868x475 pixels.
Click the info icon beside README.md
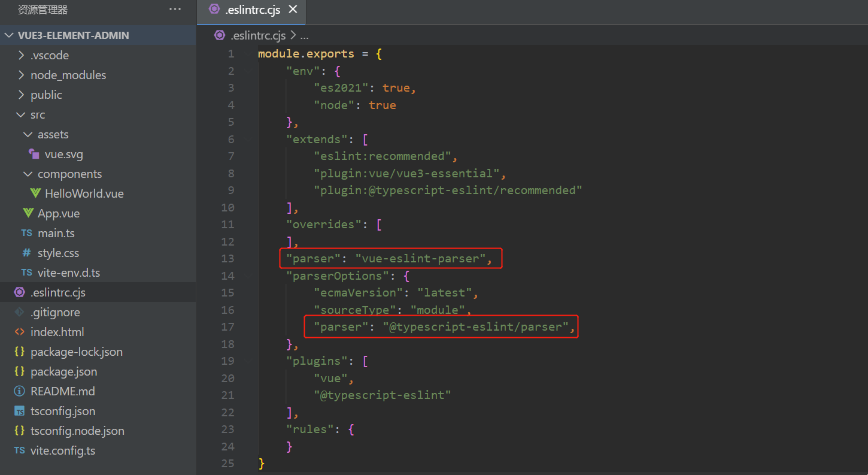19,391
